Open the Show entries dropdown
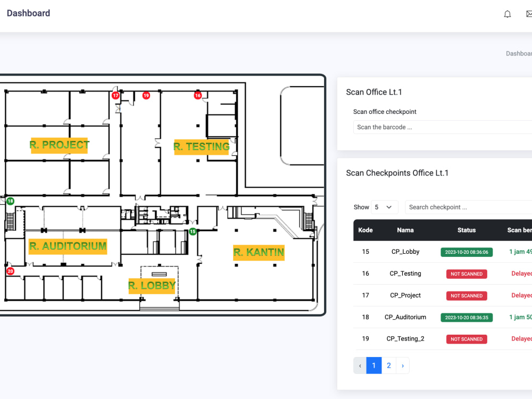The image size is (532, 399). pyautogui.click(x=385, y=207)
